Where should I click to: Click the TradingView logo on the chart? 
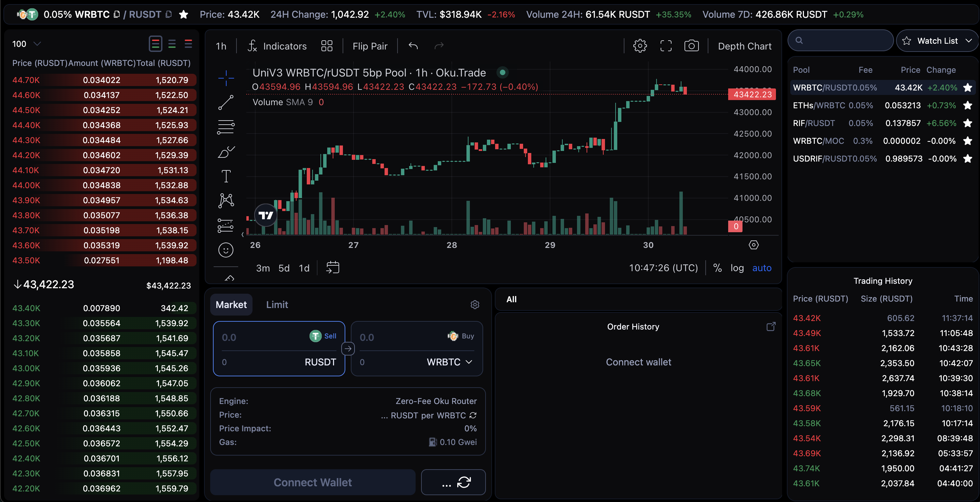[266, 215]
